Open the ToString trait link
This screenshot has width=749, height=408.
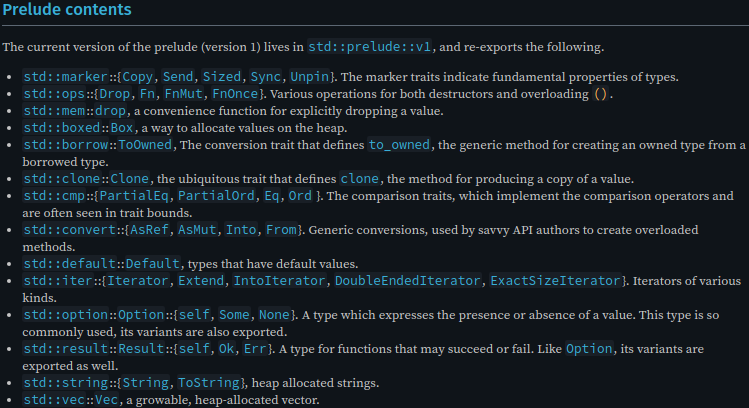[208, 383]
